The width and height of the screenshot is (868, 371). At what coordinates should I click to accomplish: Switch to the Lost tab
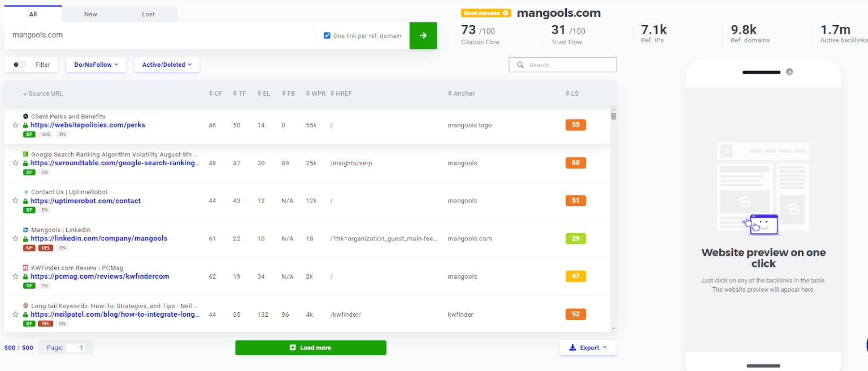click(x=148, y=14)
